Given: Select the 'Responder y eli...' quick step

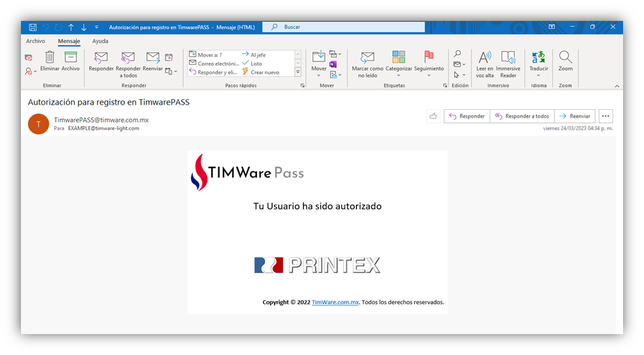Looking at the screenshot, I should pos(213,72).
